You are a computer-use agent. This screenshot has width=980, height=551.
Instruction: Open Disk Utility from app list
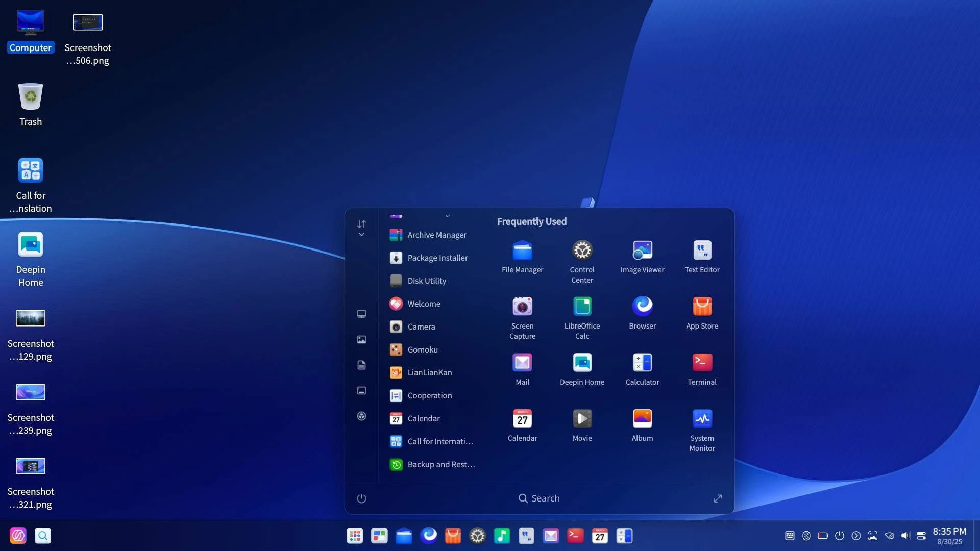coord(432,281)
